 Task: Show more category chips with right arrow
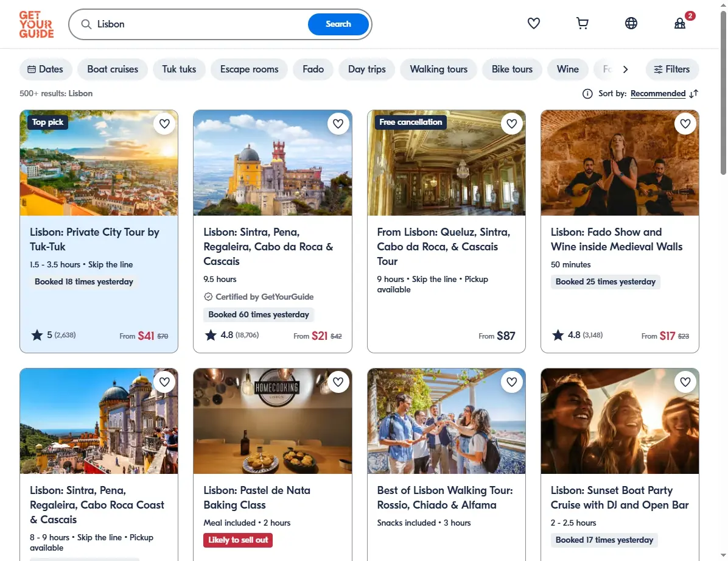tap(625, 69)
